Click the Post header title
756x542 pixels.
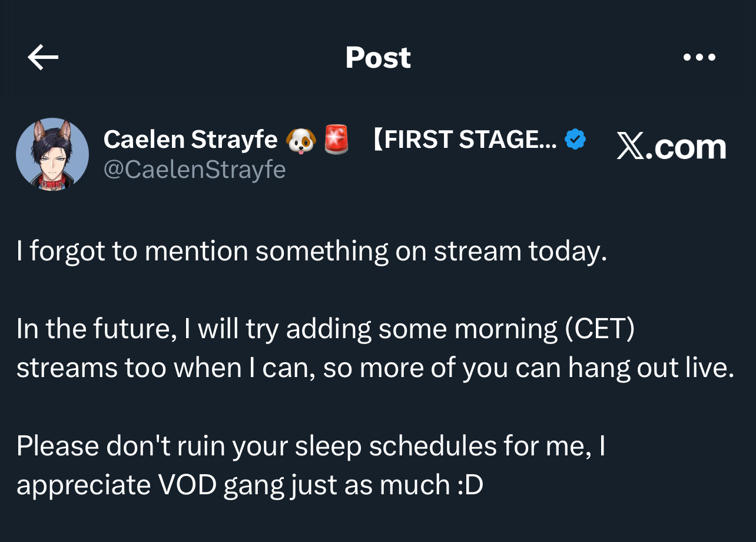click(x=378, y=58)
